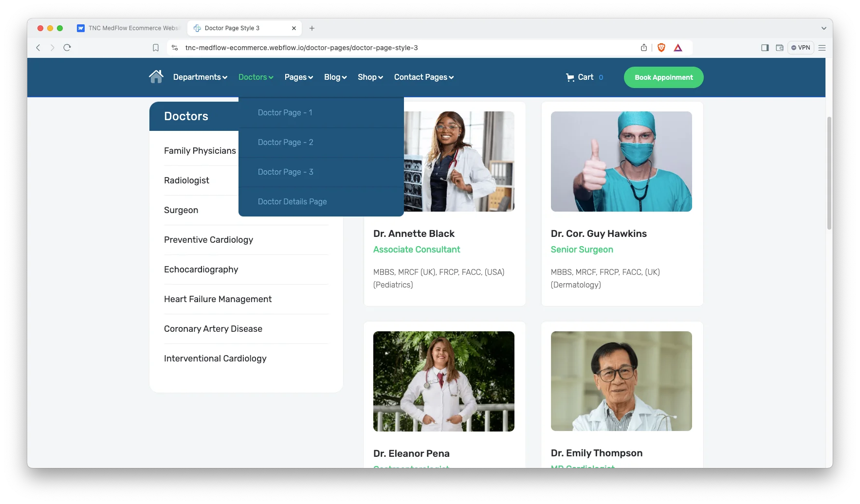Image resolution: width=860 pixels, height=504 pixels.
Task: Expand the Contact Pages dropdown menu
Action: point(423,77)
